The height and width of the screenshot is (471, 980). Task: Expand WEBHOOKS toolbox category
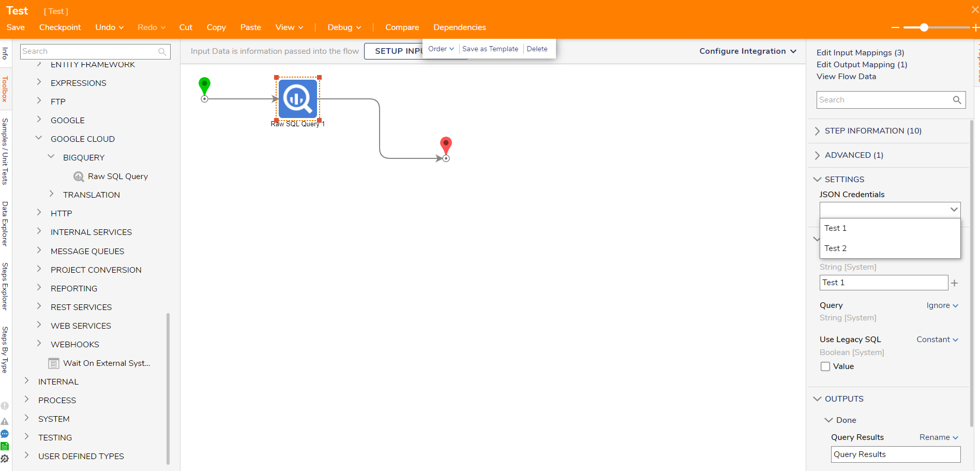click(39, 344)
